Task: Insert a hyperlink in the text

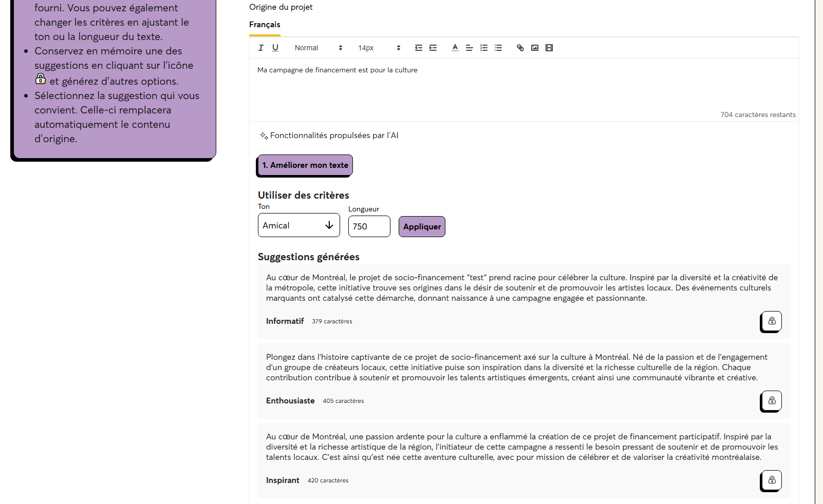Action: tap(520, 48)
